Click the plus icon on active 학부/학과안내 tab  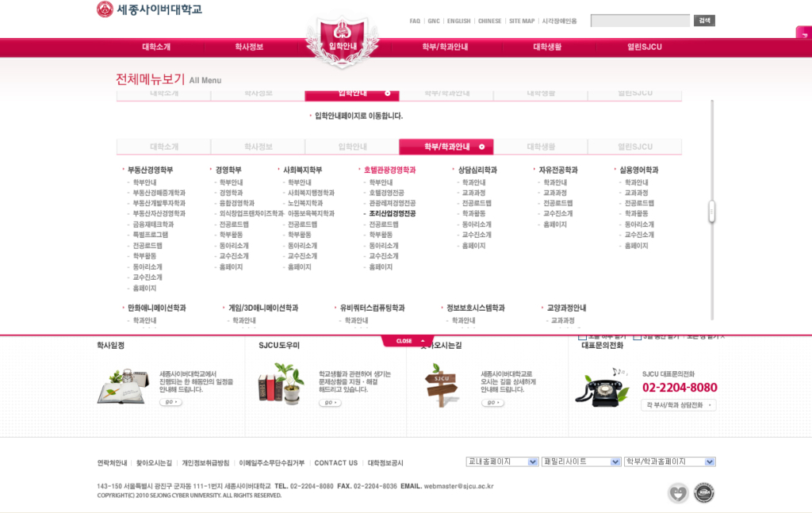click(481, 147)
